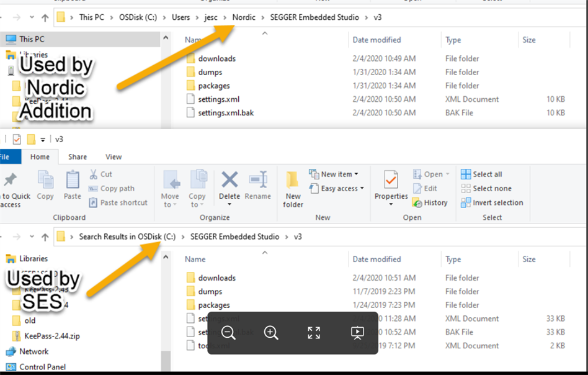This screenshot has height=375, width=588.
Task: Click the Users breadcrumb in the address bar
Action: pos(180,17)
